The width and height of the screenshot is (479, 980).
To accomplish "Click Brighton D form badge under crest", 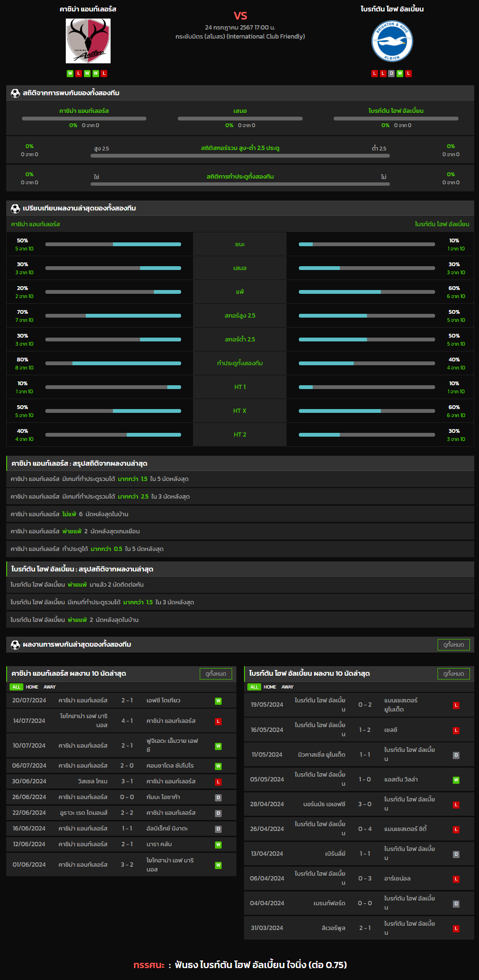I will [391, 73].
